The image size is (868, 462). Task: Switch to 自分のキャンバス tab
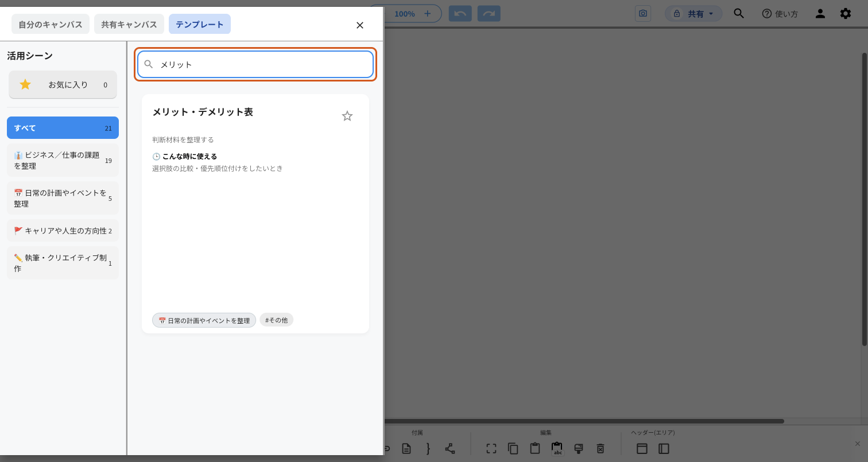pos(51,24)
